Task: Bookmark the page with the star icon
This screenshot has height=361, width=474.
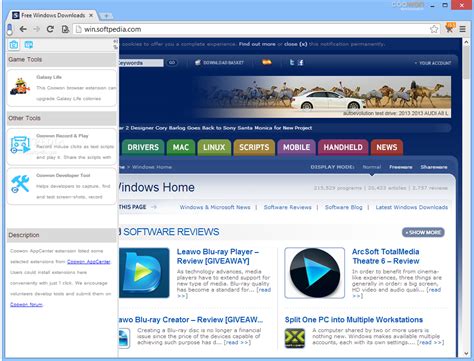Action: pyautogui.click(x=434, y=29)
